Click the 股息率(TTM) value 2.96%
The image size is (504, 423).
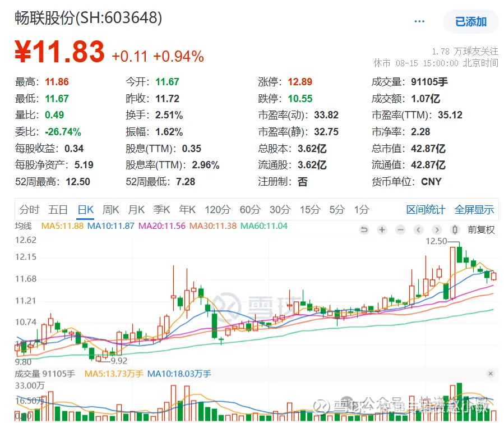coord(206,165)
